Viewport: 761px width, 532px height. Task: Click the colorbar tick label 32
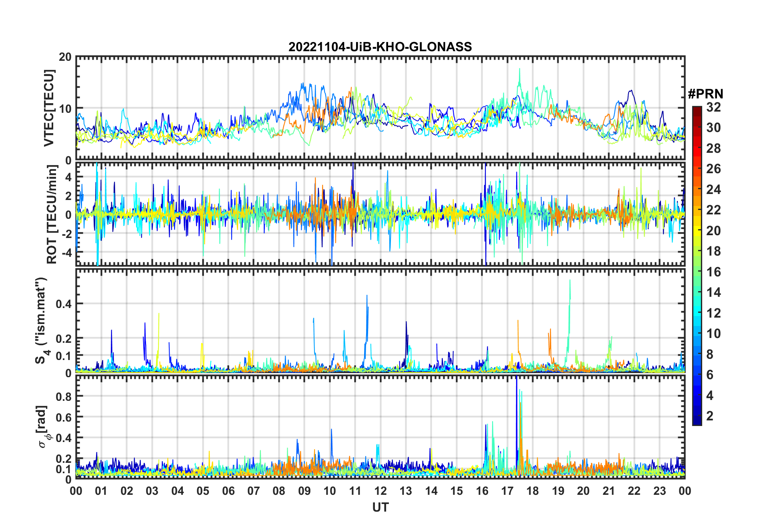pyautogui.click(x=713, y=107)
